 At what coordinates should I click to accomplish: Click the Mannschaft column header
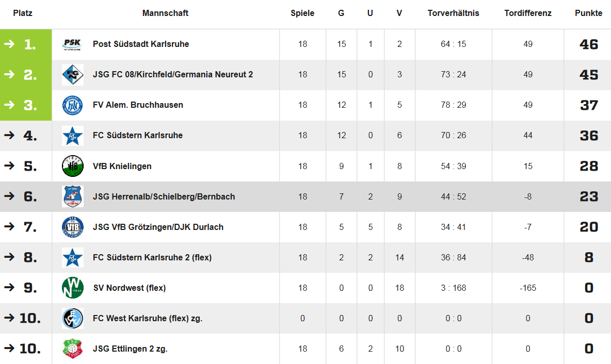point(165,13)
